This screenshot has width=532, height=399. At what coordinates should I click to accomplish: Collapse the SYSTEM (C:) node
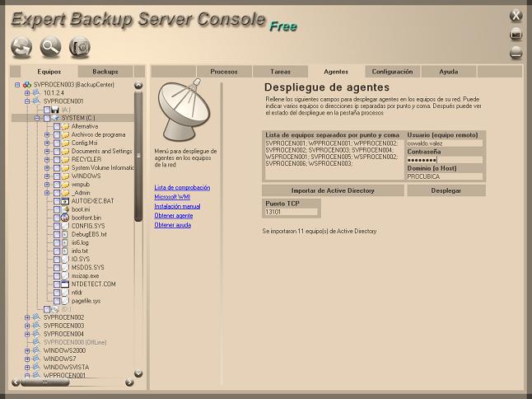pyautogui.click(x=37, y=118)
